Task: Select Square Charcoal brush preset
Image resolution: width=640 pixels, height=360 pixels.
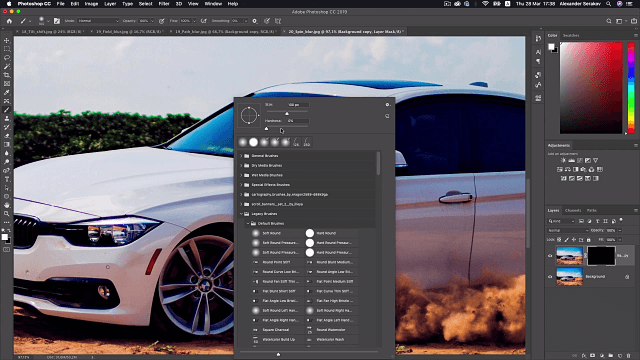Action: 277,330
